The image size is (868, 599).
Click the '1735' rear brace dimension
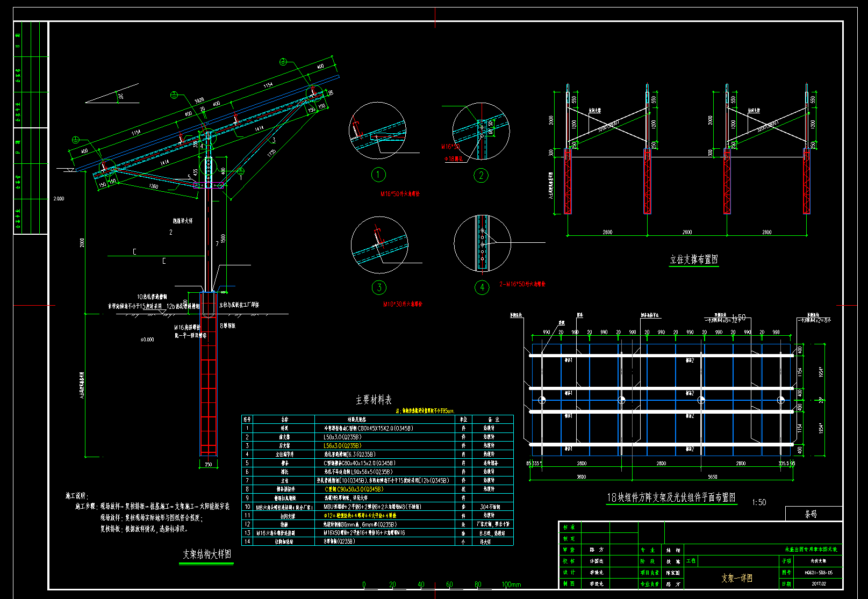click(x=271, y=153)
